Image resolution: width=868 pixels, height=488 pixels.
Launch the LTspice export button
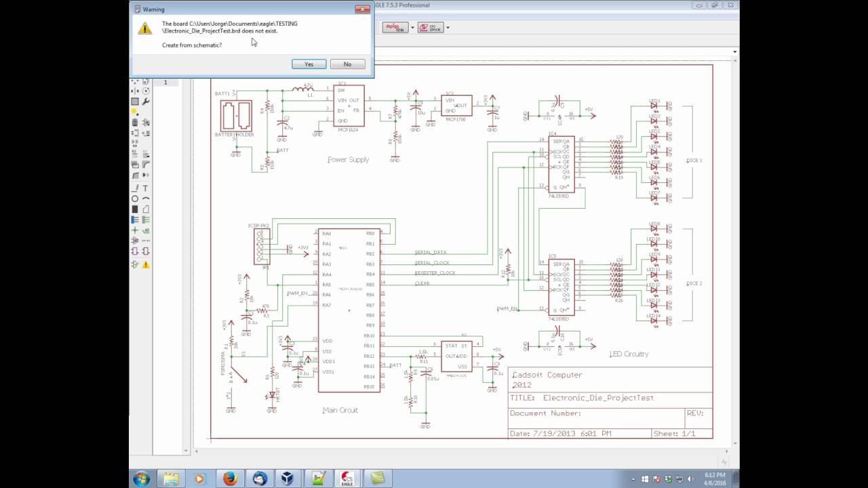431,27
